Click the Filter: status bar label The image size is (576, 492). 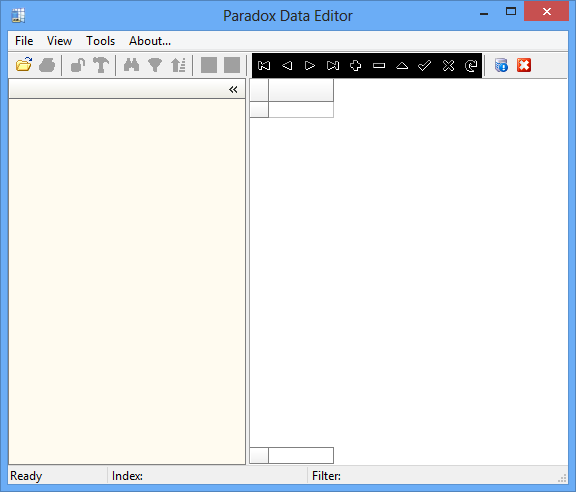pyautogui.click(x=326, y=476)
